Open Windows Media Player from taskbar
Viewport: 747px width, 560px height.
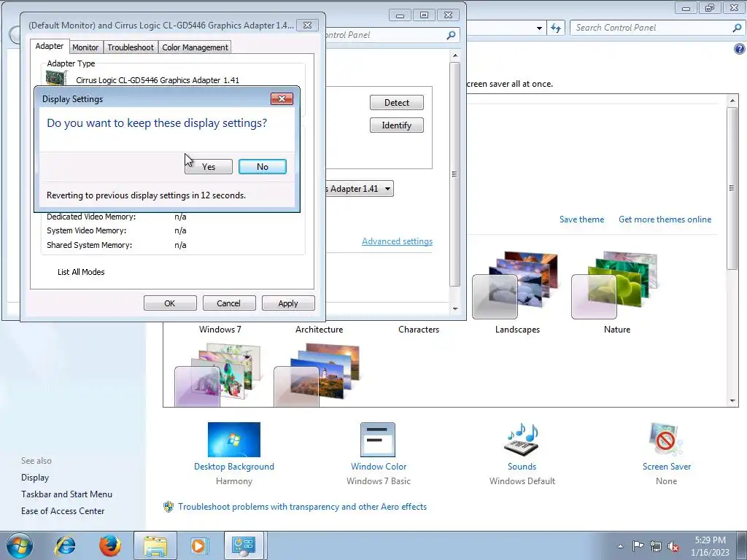pos(198,545)
